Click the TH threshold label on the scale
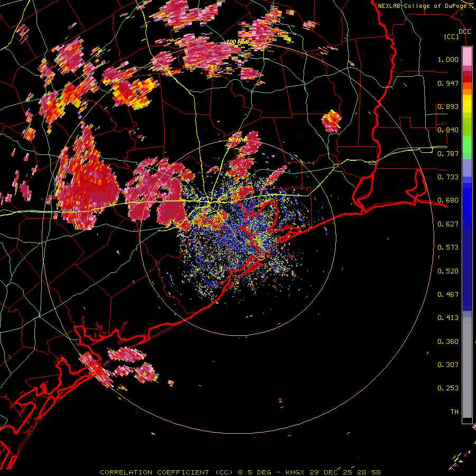476x476 pixels. point(454,412)
